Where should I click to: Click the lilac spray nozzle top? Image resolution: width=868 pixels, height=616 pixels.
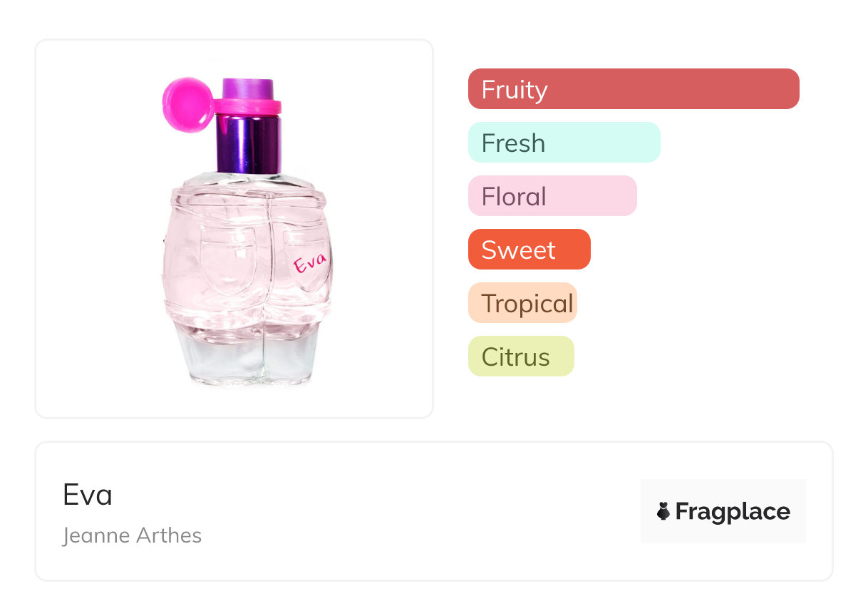click(x=248, y=88)
